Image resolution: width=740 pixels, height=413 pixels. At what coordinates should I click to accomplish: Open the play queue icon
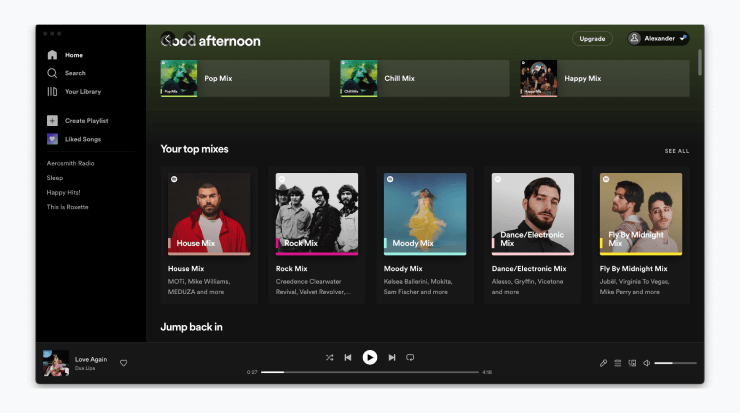[x=618, y=363]
